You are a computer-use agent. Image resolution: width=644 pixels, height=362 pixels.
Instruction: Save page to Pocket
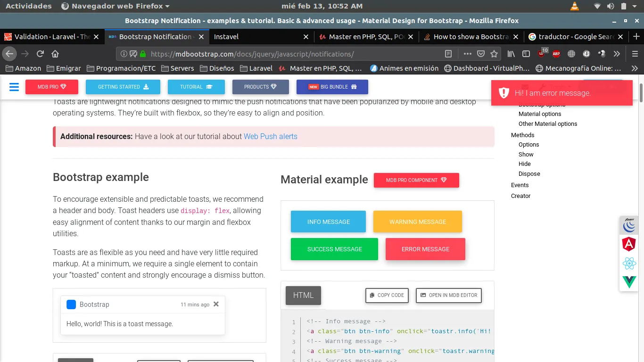point(481,54)
